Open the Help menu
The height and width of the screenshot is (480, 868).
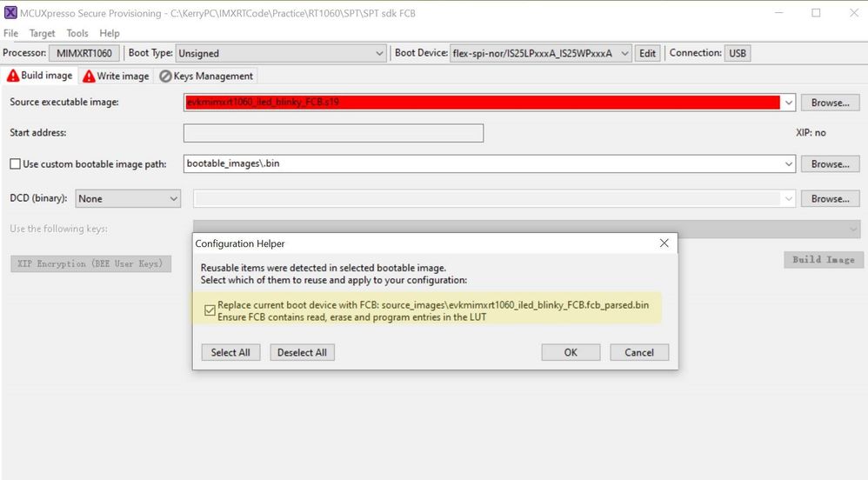[109, 33]
